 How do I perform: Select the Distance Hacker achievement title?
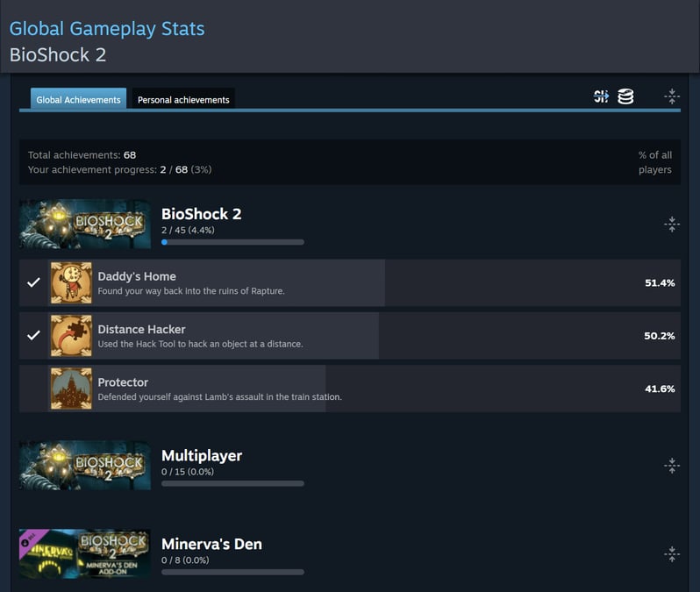[x=141, y=330]
